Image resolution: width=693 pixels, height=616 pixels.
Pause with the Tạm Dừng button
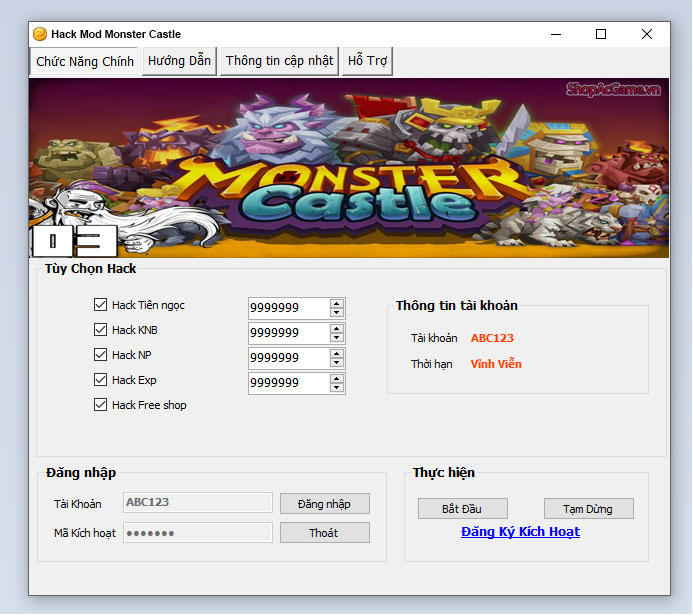[588, 509]
